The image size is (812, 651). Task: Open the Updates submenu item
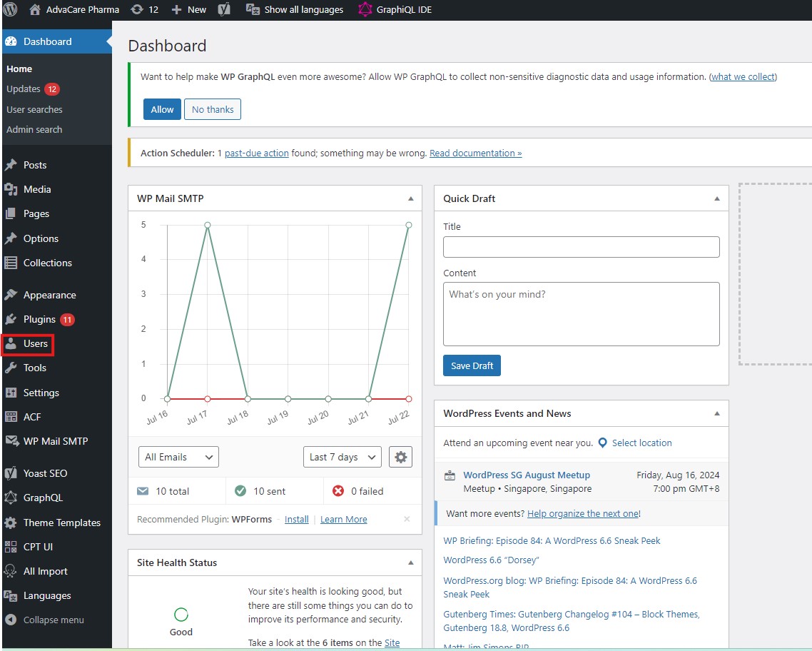coord(24,89)
